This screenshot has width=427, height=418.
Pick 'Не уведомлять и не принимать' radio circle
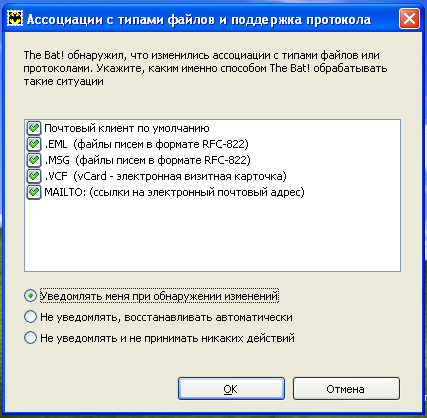pos(30,338)
